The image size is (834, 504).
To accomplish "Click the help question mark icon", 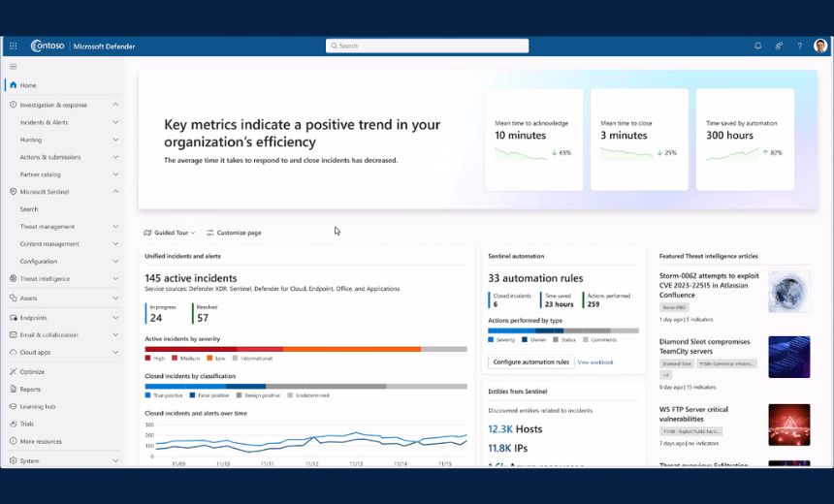I will pos(799,46).
